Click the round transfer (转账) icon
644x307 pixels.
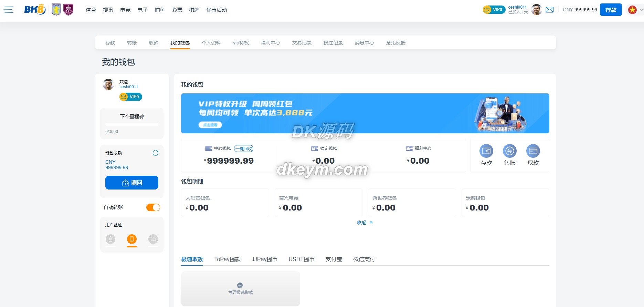point(509,151)
